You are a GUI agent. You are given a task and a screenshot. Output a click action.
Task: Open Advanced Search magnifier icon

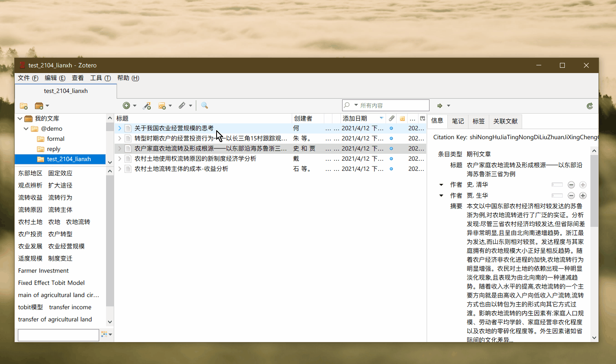point(205,106)
